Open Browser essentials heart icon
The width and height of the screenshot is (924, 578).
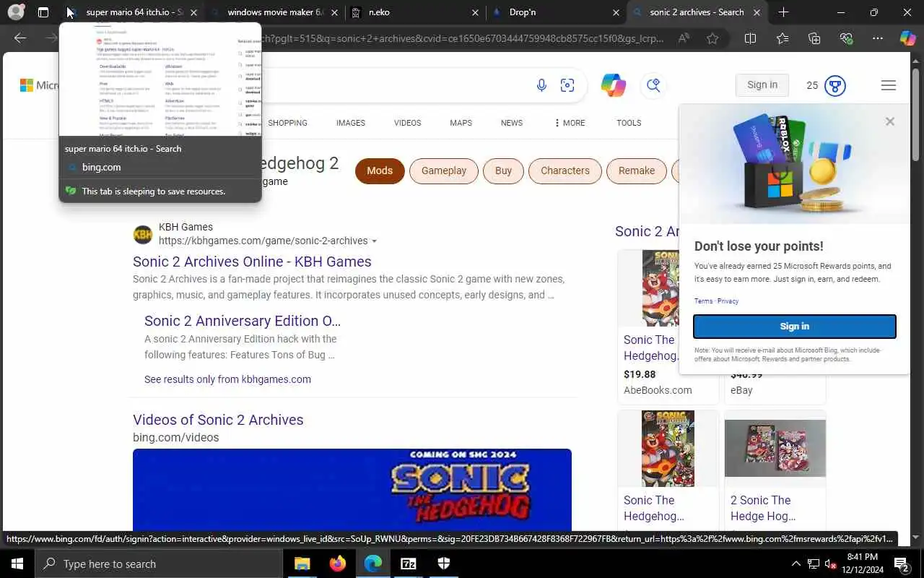(846, 38)
